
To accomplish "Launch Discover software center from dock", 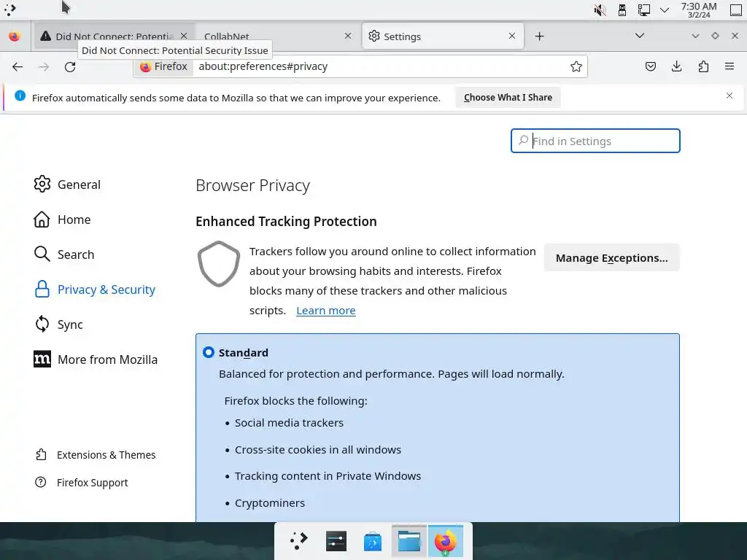I will pyautogui.click(x=373, y=542).
